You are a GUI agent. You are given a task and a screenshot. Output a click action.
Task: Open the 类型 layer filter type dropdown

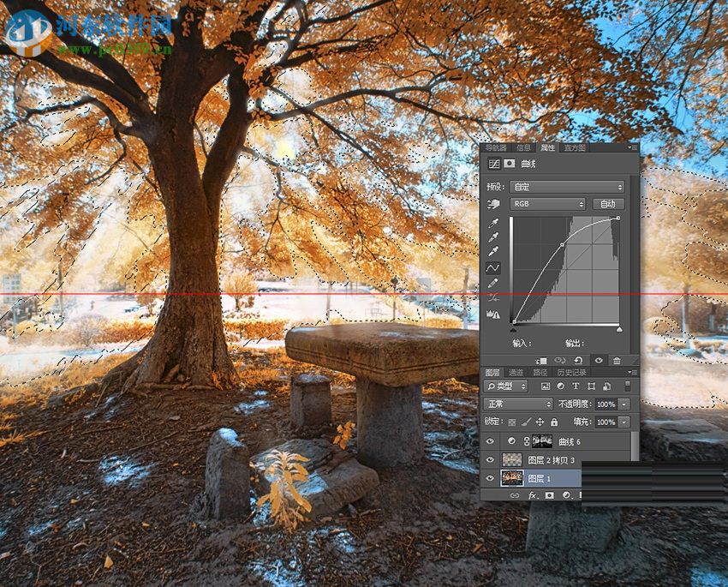click(x=505, y=386)
